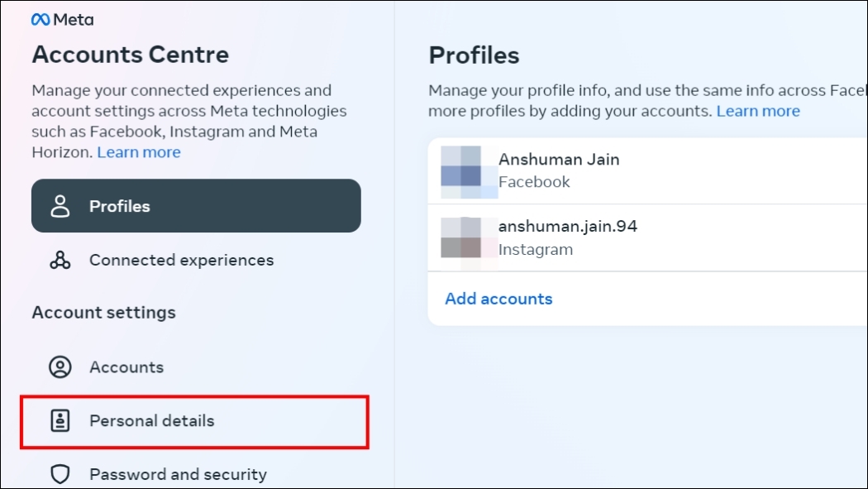Open Learn more about Accounts Centre
Screen dimensions: 868x489
(x=138, y=151)
